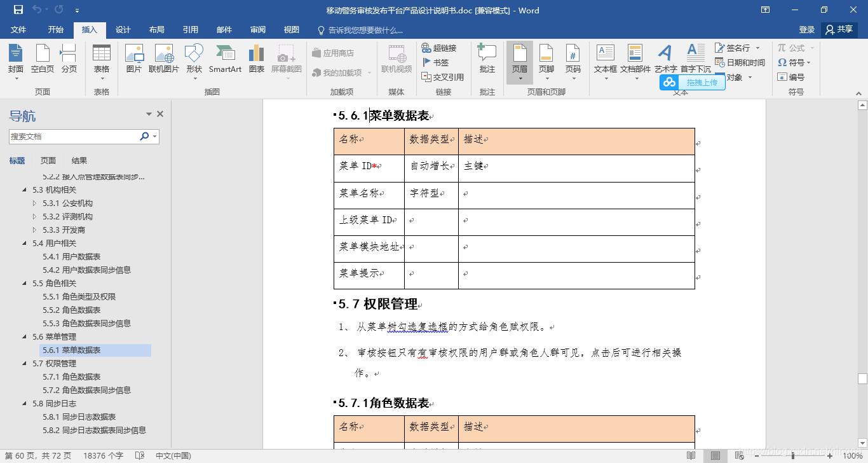Expand 5.3.1 公安机构 in navigation tree
This screenshot has width=868, height=463.
(34, 204)
